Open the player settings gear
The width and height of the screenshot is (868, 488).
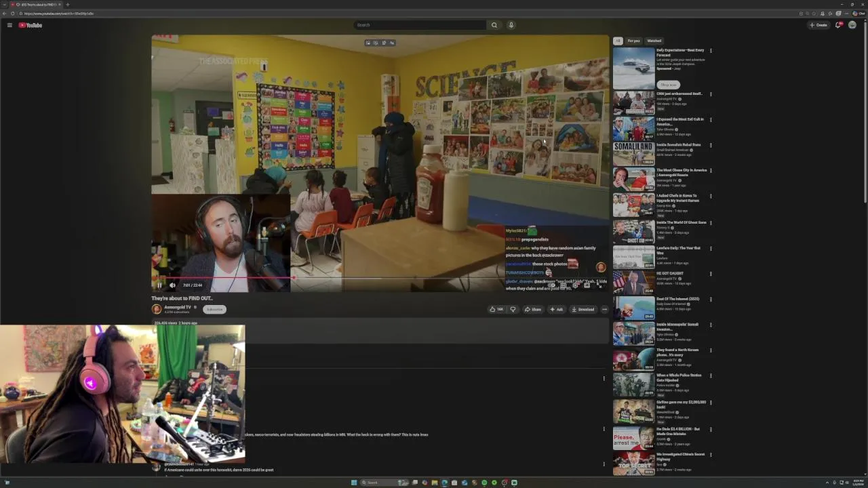point(575,285)
